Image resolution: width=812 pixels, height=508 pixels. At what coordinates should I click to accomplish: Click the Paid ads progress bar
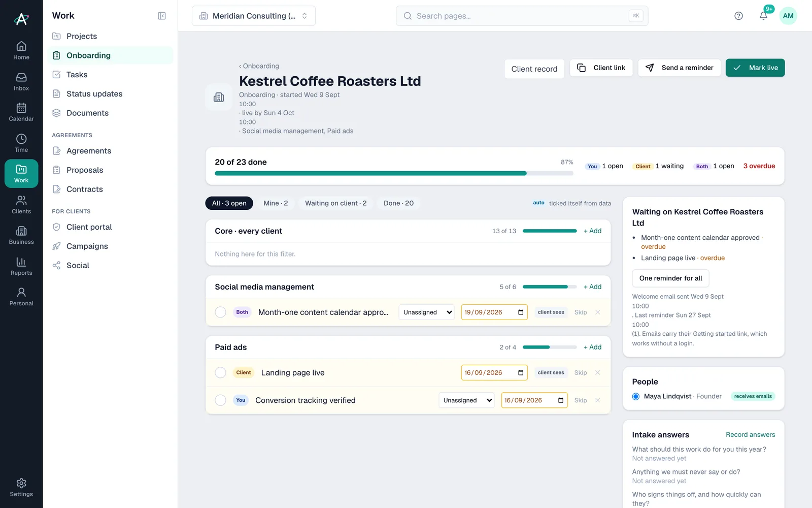pyautogui.click(x=550, y=347)
